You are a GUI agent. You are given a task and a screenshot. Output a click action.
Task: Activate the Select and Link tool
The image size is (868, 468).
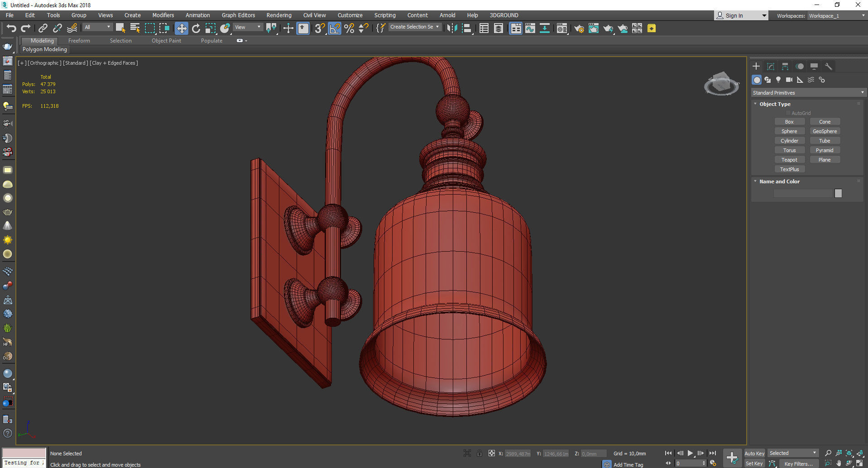click(x=43, y=28)
